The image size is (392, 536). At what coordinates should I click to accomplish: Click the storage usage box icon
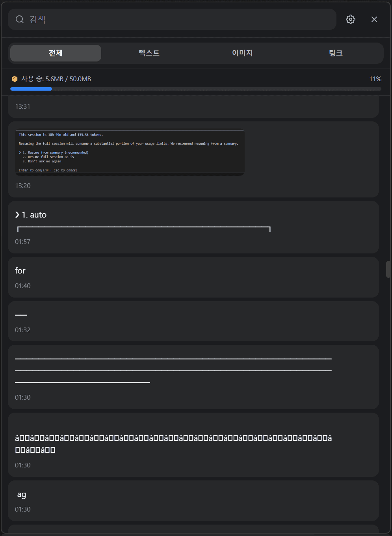pyautogui.click(x=15, y=79)
